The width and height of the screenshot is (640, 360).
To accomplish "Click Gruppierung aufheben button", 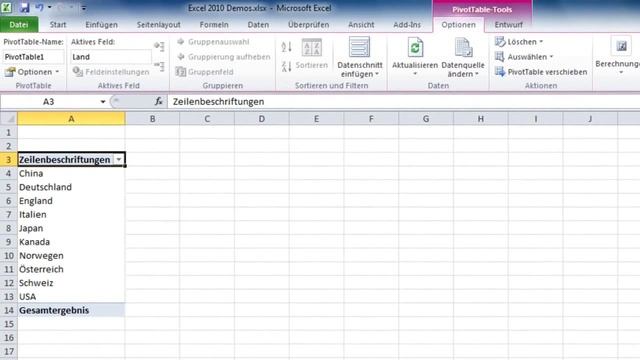I will pyautogui.click(x=224, y=57).
